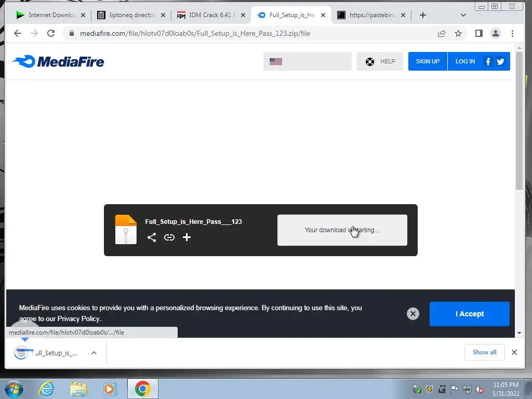Click the address bar URL
532x399 pixels.
(x=195, y=33)
